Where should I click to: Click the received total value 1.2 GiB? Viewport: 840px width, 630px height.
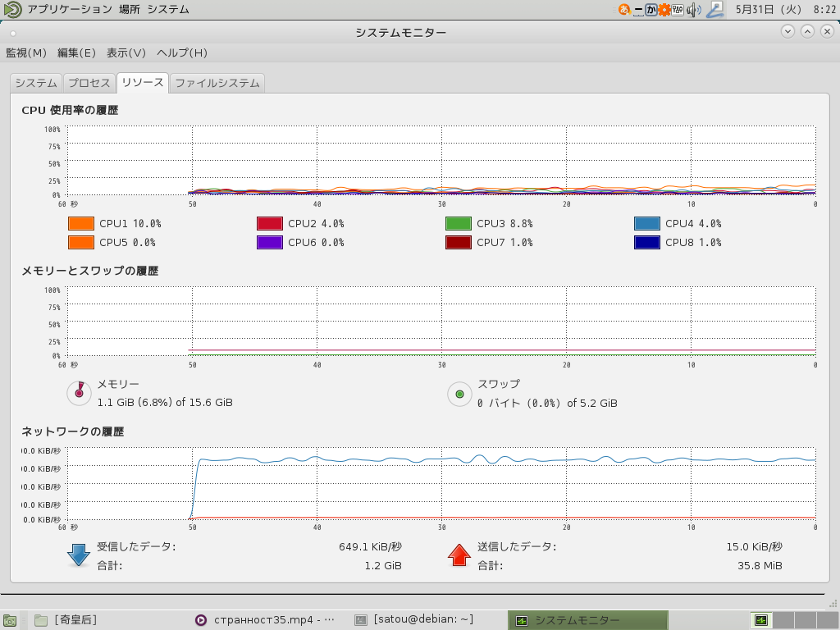click(383, 566)
